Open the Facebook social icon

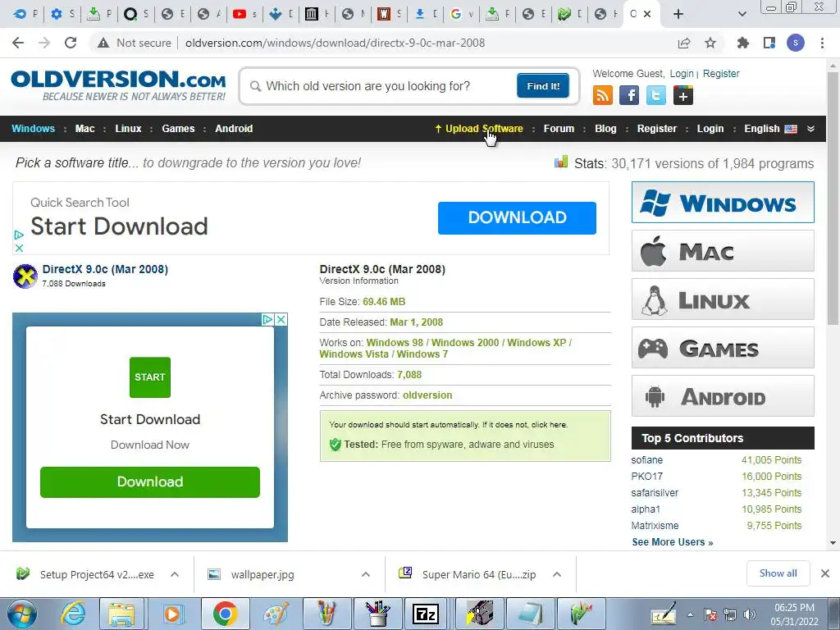tap(629, 96)
